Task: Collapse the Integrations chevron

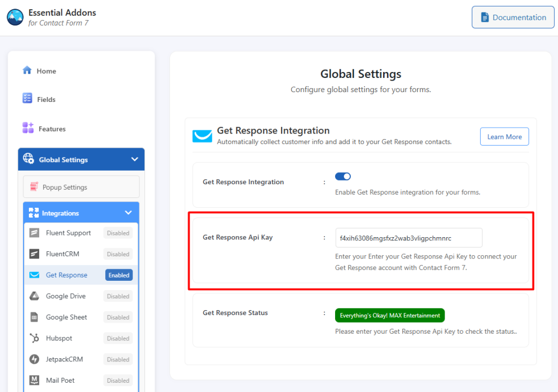Action: (129, 213)
